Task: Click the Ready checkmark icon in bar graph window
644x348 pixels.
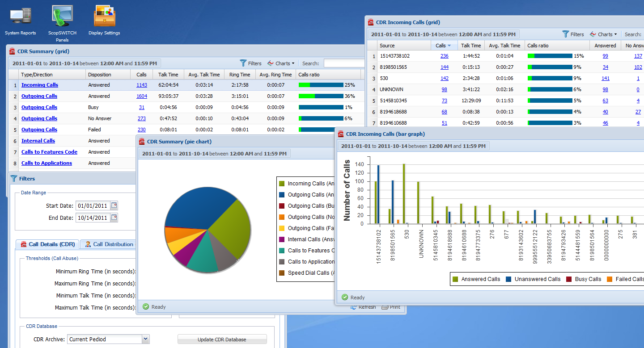Action: (345, 297)
